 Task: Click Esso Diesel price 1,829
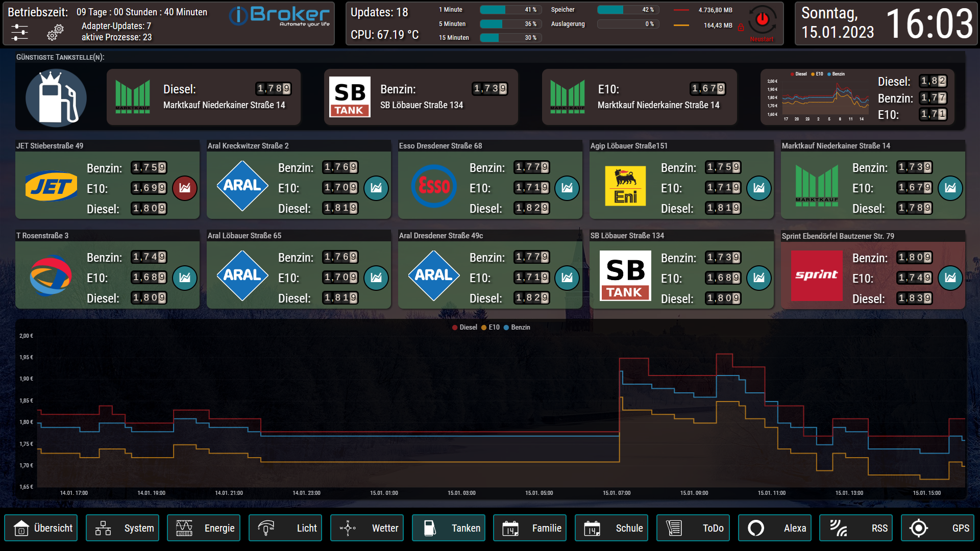(x=532, y=208)
